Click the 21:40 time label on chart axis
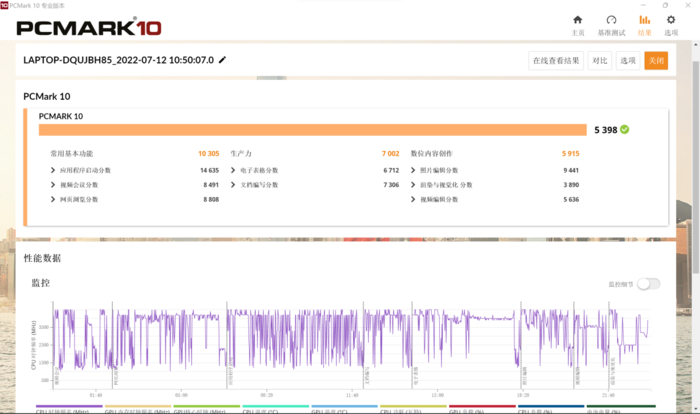This screenshot has width=700, height=414. [608, 395]
